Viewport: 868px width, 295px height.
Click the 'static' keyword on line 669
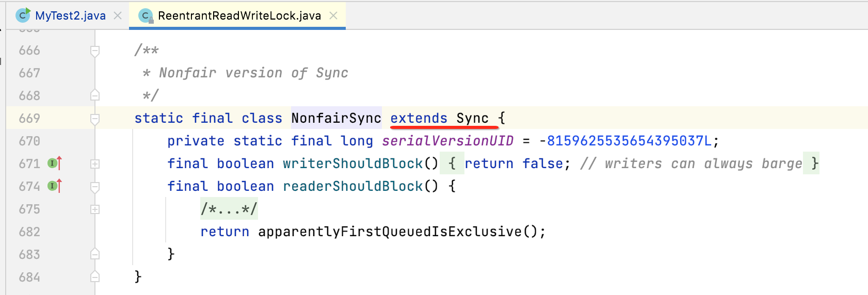coord(158,118)
